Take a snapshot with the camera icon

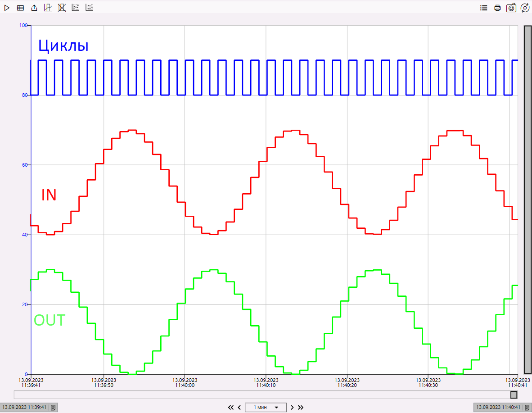(511, 8)
